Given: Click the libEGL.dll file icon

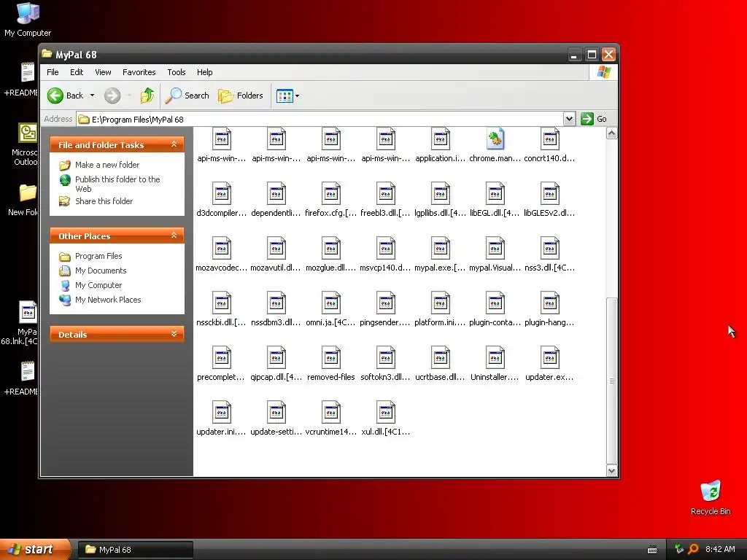Looking at the screenshot, I should coord(495,194).
